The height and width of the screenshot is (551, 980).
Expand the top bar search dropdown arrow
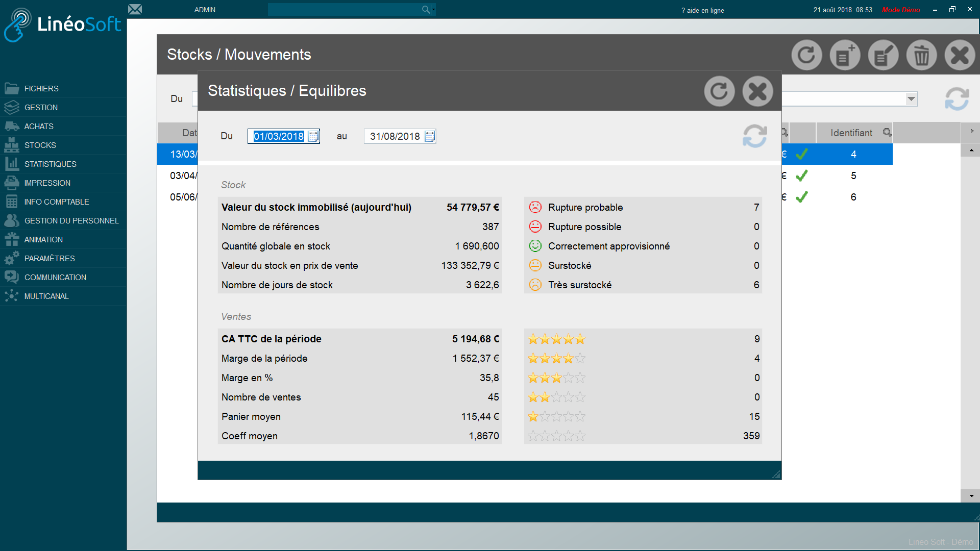point(434,9)
